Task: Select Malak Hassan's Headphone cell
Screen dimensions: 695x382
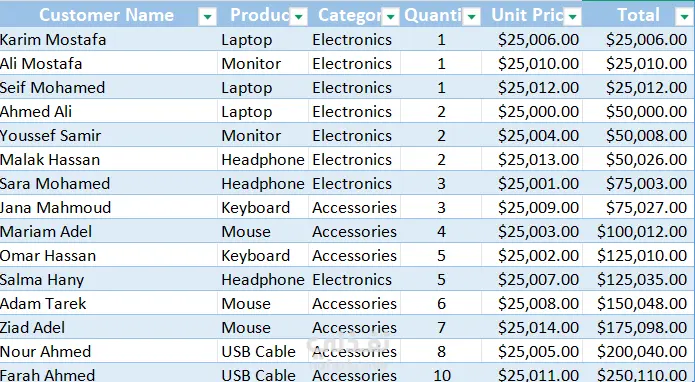Action: 263,160
